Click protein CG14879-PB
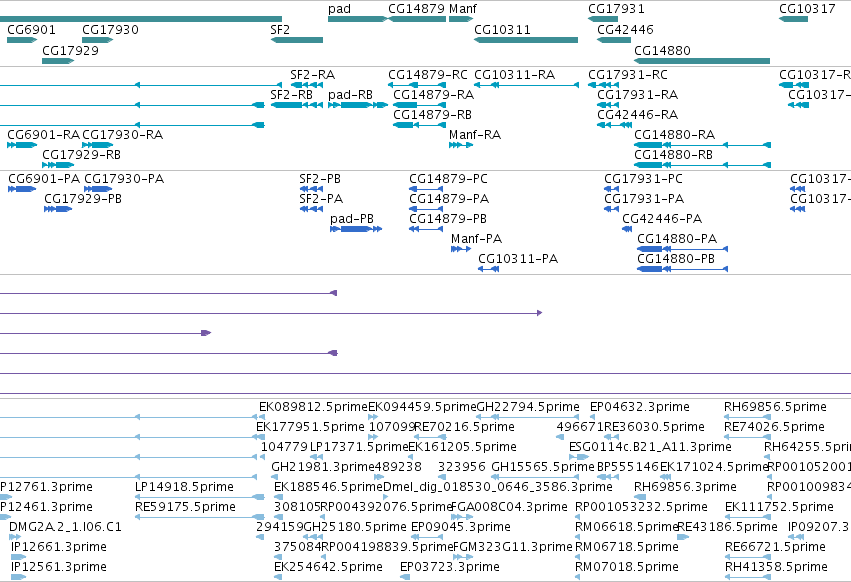 [x=426, y=229]
